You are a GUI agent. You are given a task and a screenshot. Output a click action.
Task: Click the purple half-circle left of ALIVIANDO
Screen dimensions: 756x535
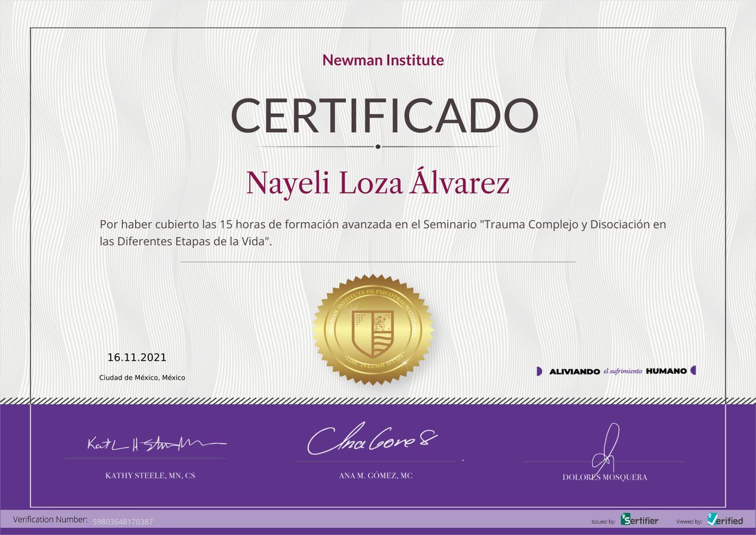pos(539,371)
